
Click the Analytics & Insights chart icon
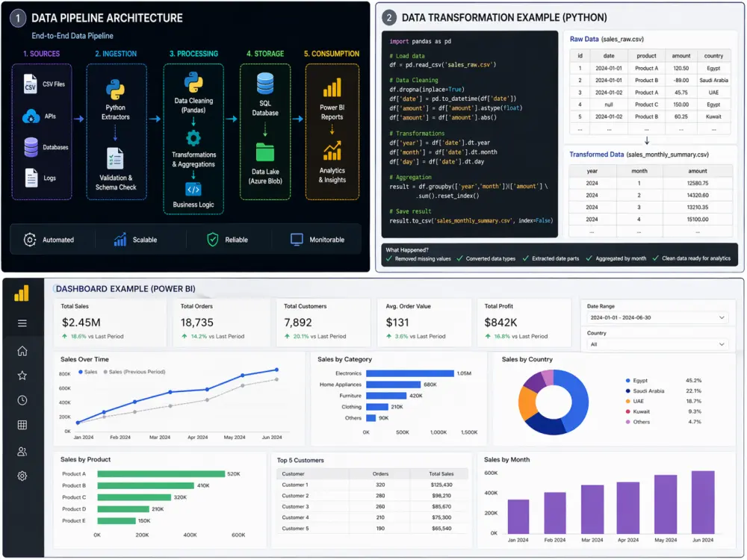click(332, 151)
